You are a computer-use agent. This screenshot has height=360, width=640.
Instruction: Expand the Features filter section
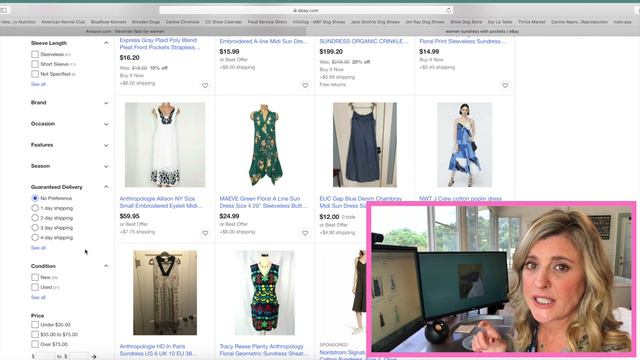(x=106, y=145)
